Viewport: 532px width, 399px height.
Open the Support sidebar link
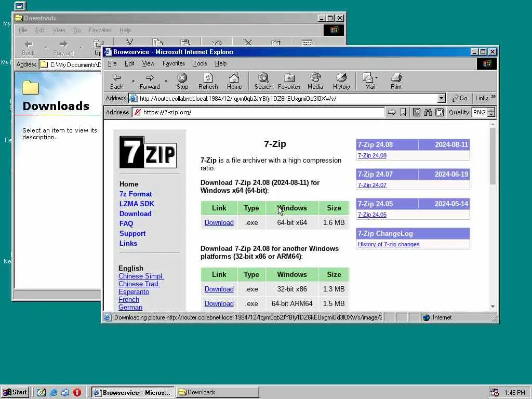(132, 233)
